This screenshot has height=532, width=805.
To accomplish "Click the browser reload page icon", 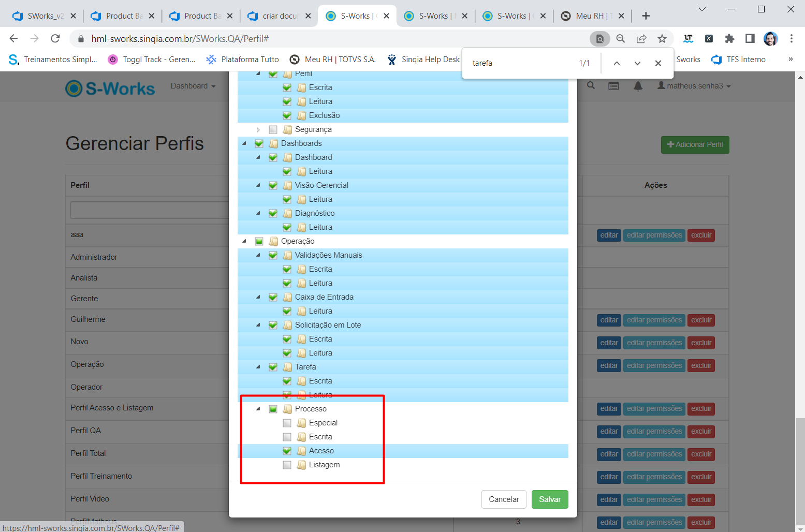I will pos(55,38).
